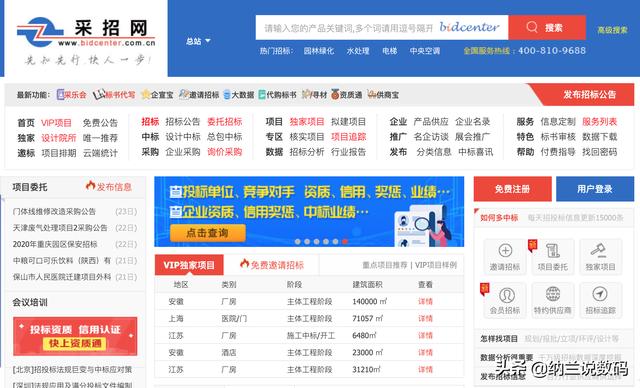Image resolution: width=640 pixels, height=388 pixels.
Task: Click the 发布招标公告 button
Action: click(x=589, y=95)
